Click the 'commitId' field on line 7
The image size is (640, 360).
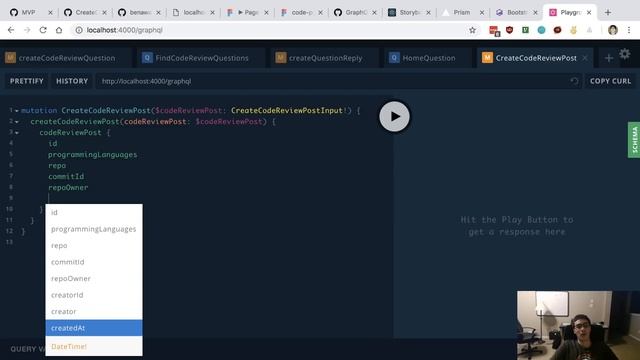[x=66, y=176]
